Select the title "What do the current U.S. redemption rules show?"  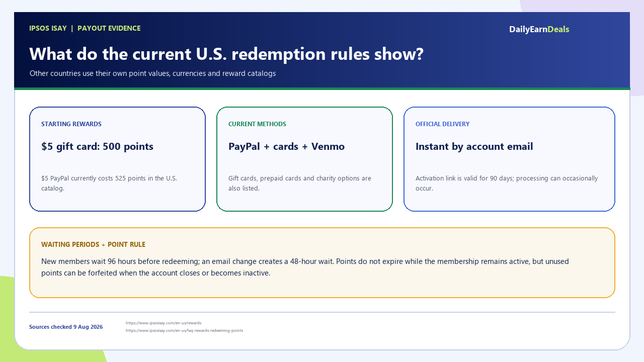click(x=226, y=54)
